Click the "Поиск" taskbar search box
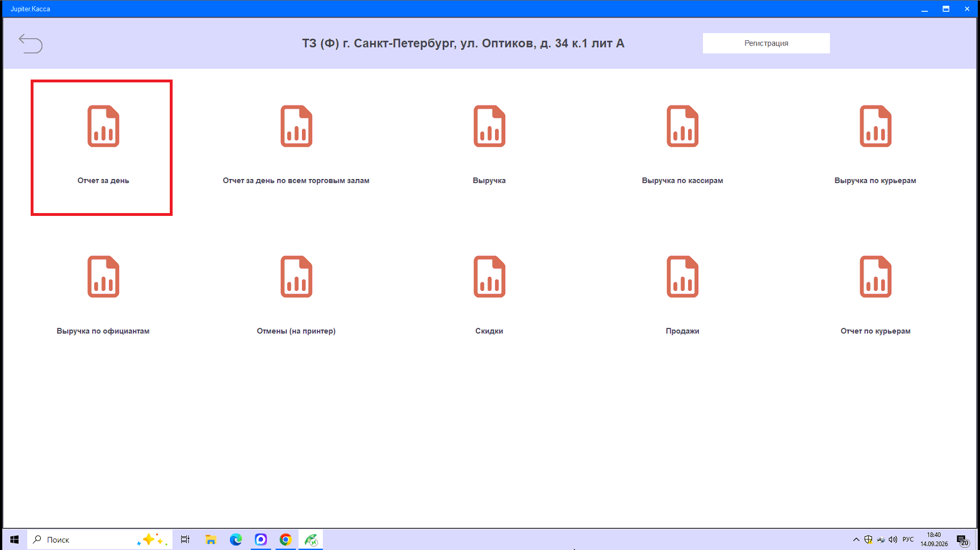 [100, 540]
